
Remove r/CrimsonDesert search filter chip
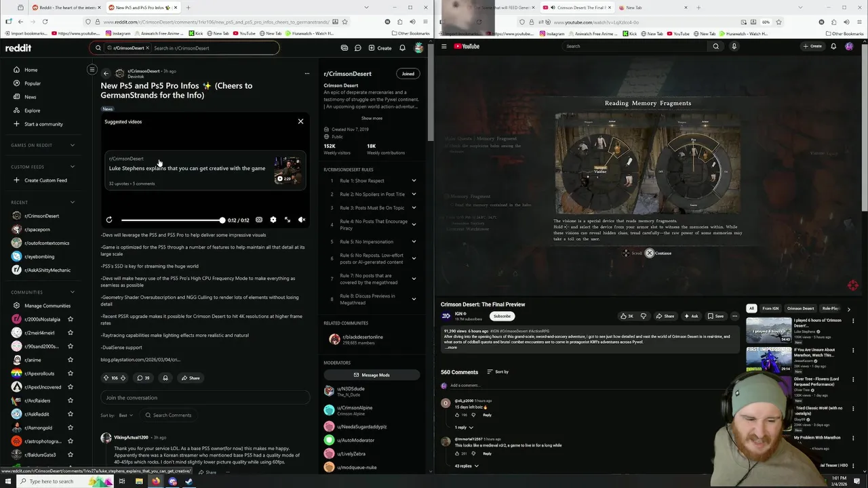[x=147, y=48]
